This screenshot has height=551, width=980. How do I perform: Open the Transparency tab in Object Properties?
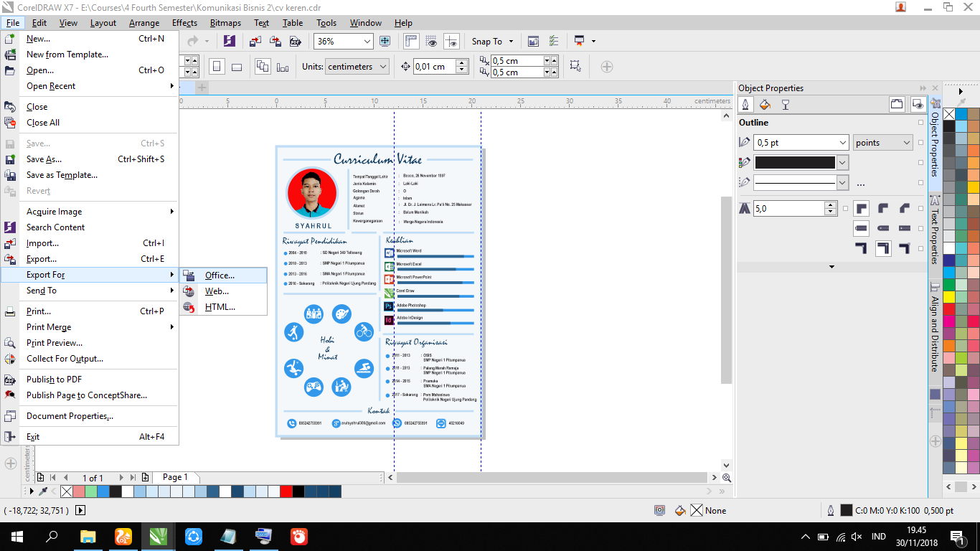[785, 105]
